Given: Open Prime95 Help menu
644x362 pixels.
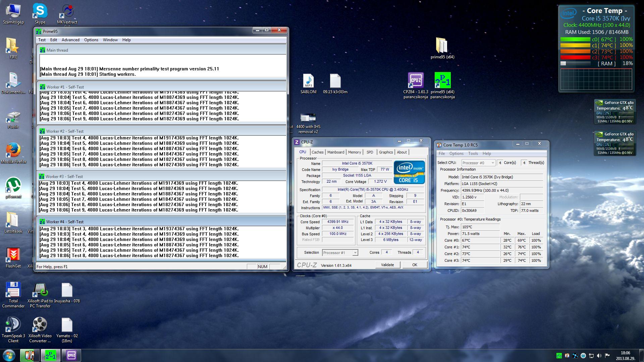Looking at the screenshot, I should [x=126, y=40].
